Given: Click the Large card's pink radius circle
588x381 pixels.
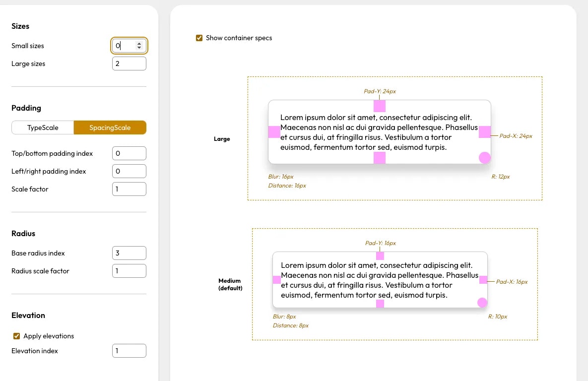Looking at the screenshot, I should click(485, 158).
